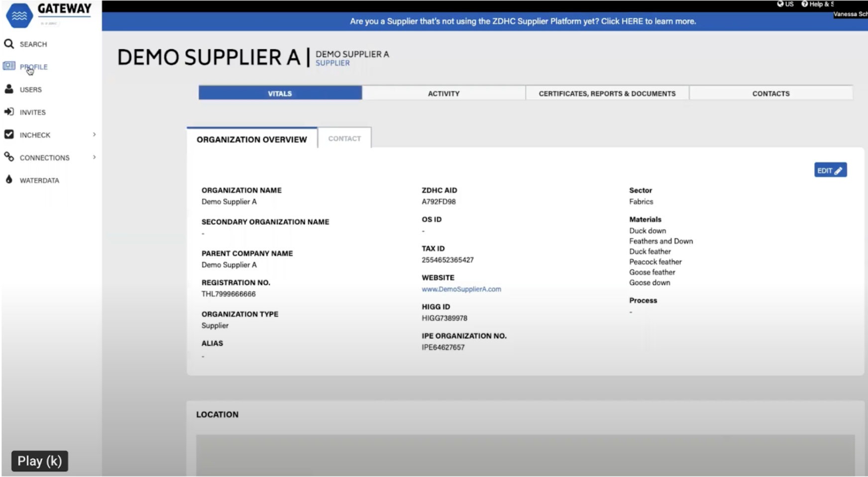Switch to the Contact sub-tab
Viewport: 868px width, 477px height.
coord(344,138)
